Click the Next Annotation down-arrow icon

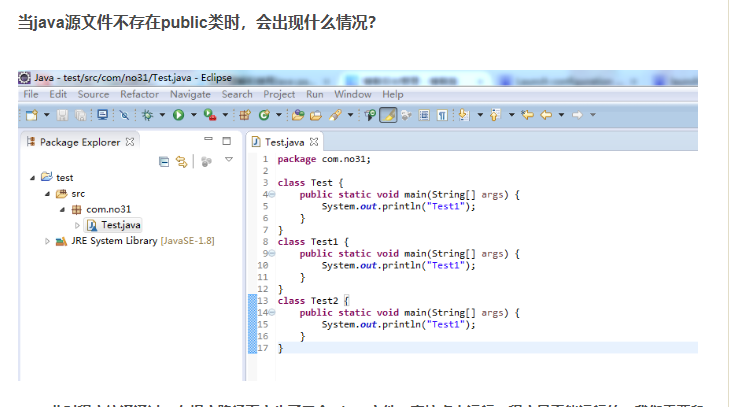click(464, 115)
